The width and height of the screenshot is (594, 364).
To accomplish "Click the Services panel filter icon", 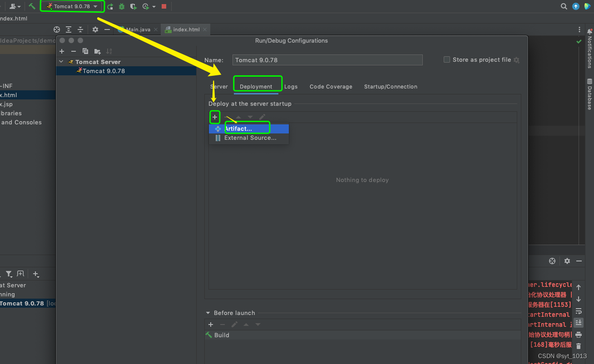I will (x=9, y=274).
